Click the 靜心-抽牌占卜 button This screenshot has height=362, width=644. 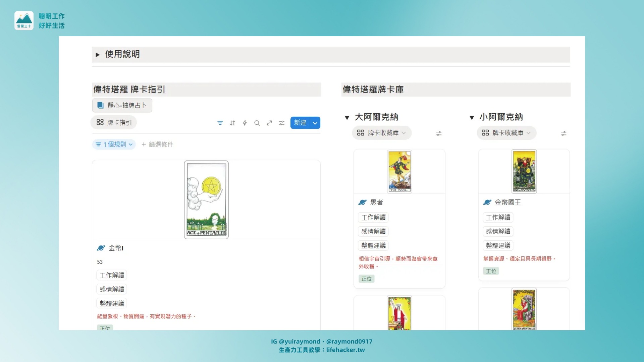122,106
